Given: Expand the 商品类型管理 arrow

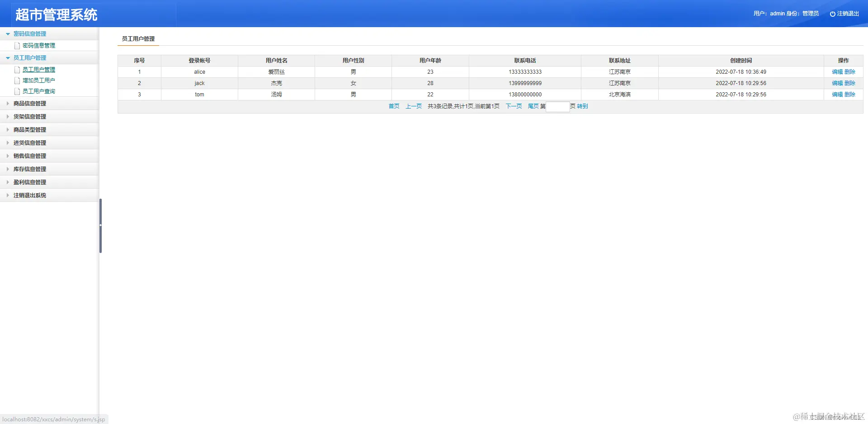Looking at the screenshot, I should pyautogui.click(x=8, y=130).
